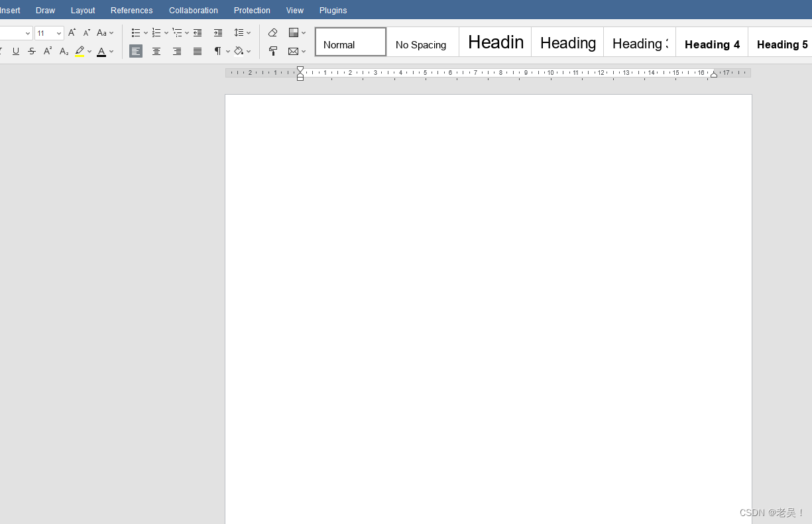
Task: Apply the No Spacing style
Action: tap(422, 42)
